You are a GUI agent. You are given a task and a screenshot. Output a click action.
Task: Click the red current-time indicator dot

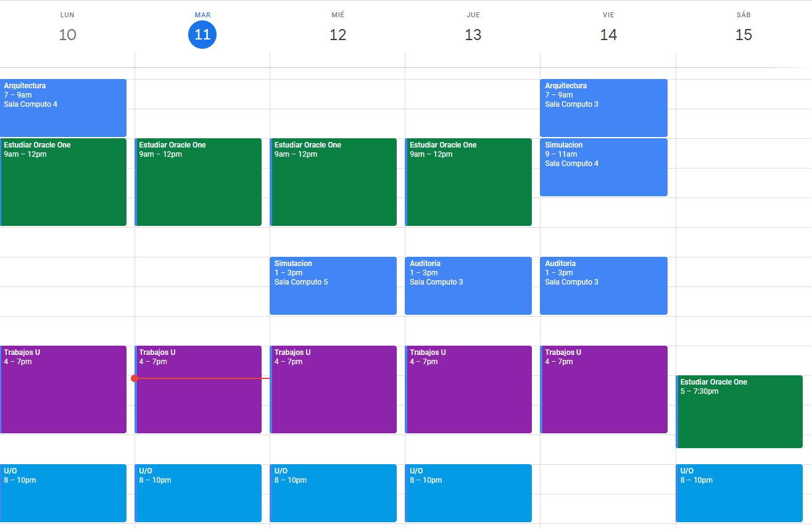click(135, 378)
